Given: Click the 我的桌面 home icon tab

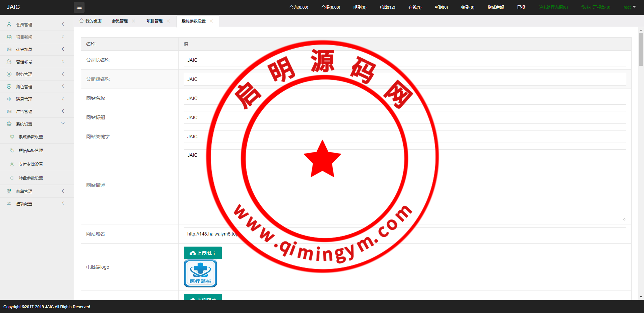Looking at the screenshot, I should coord(91,21).
